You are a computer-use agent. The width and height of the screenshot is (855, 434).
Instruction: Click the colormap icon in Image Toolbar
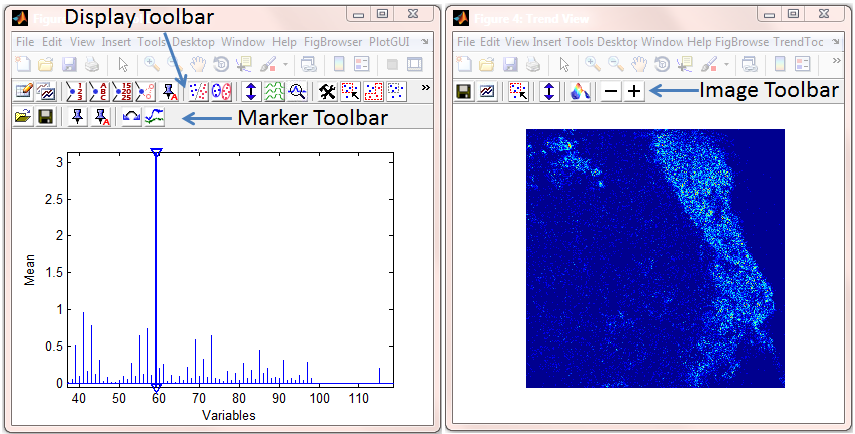click(x=580, y=91)
